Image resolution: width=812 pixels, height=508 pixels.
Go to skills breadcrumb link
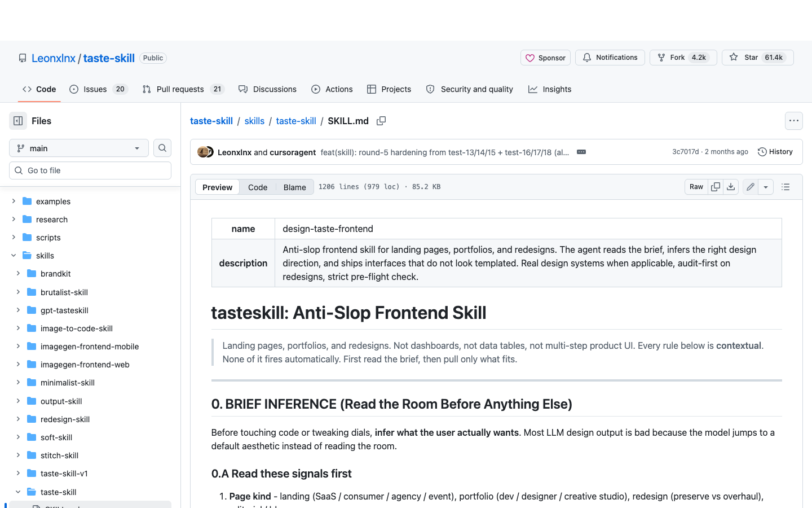tap(254, 121)
